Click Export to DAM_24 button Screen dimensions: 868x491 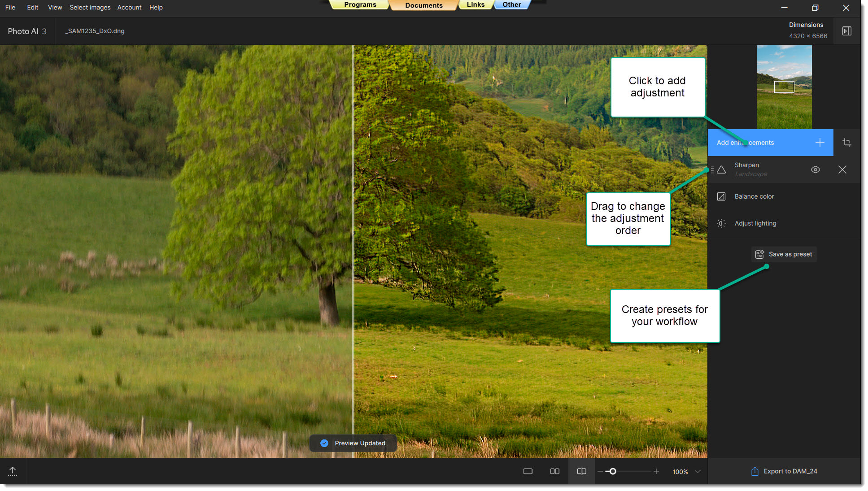784,471
